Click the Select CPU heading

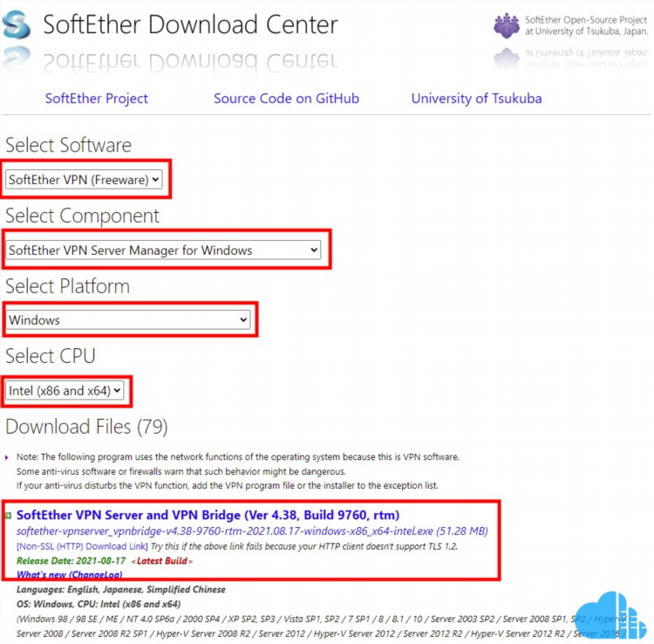(51, 356)
